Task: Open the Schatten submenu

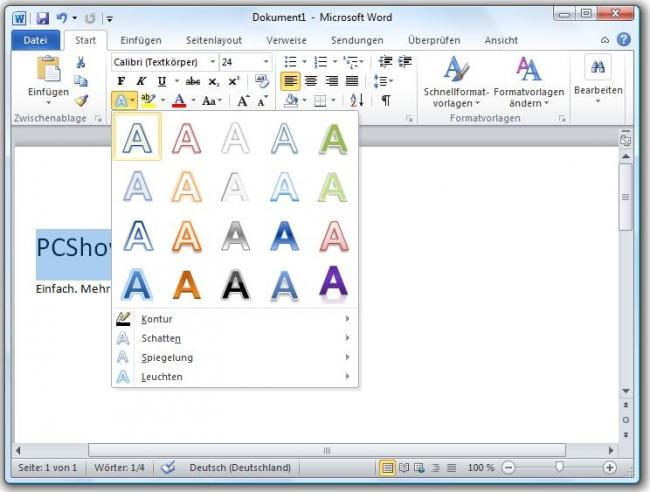Action: click(235, 338)
